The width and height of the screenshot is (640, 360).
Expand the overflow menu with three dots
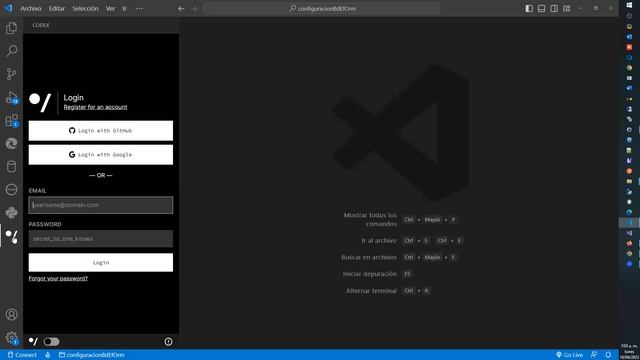click(x=139, y=9)
